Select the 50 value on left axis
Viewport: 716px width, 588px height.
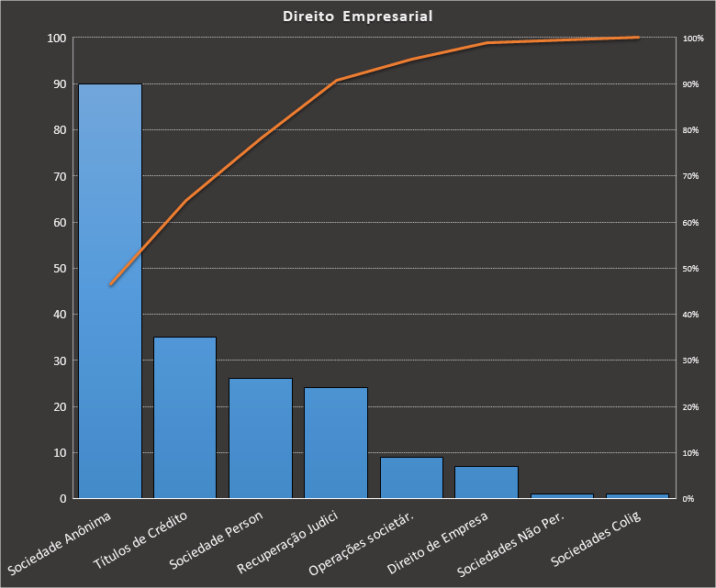click(60, 268)
